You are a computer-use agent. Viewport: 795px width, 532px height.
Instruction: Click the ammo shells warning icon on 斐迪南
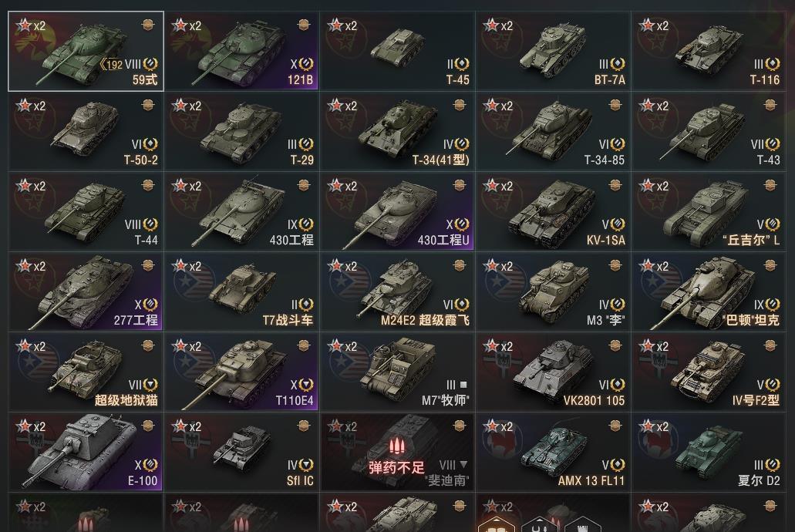(397, 446)
